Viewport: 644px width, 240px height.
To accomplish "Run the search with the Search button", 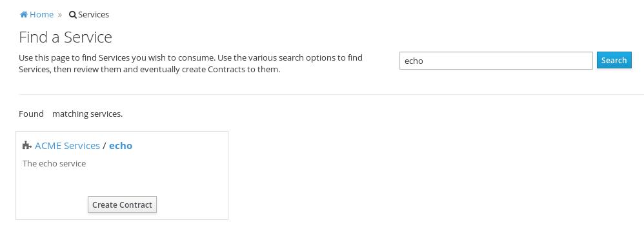I will pos(614,61).
